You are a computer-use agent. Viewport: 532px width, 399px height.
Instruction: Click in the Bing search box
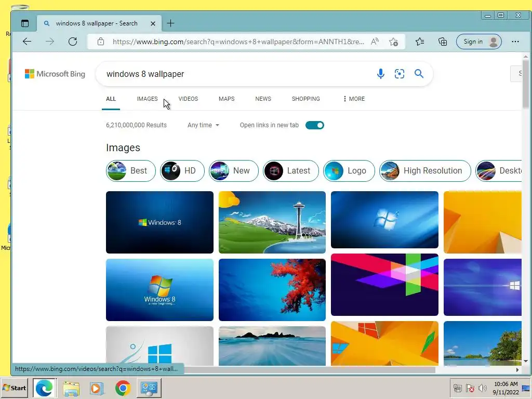pyautogui.click(x=237, y=74)
